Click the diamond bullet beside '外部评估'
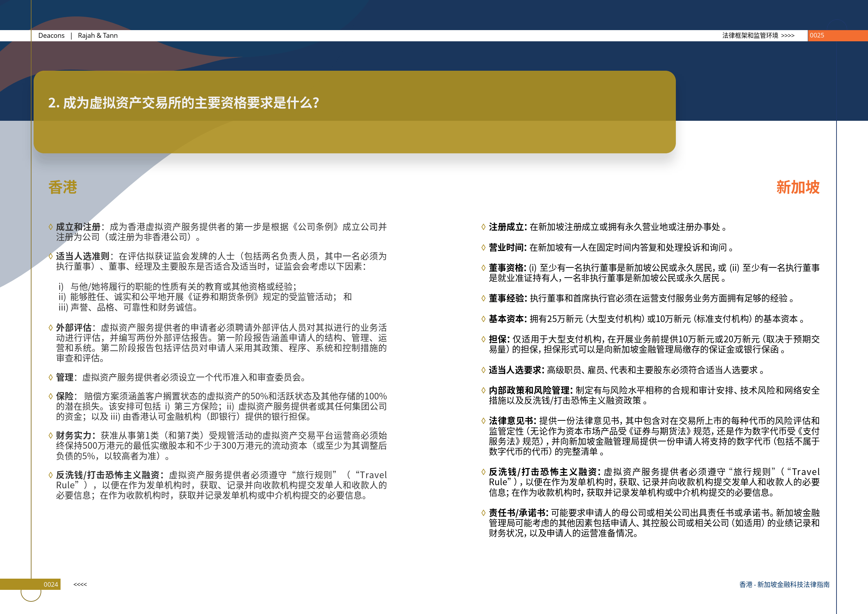 [x=51, y=327]
